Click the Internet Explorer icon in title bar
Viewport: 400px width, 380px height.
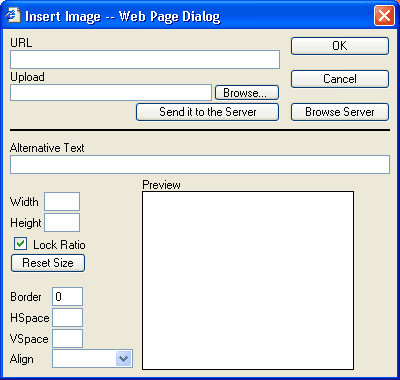coord(13,16)
